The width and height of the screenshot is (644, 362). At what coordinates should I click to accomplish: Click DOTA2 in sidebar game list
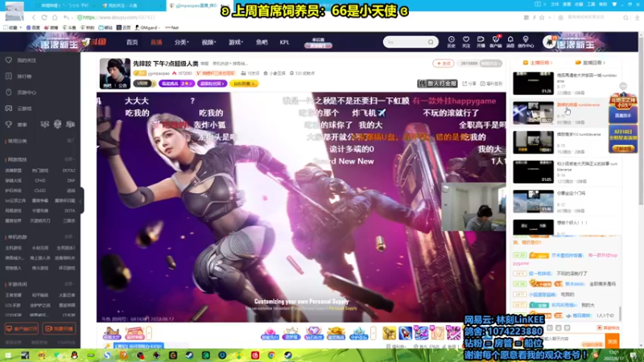click(68, 171)
